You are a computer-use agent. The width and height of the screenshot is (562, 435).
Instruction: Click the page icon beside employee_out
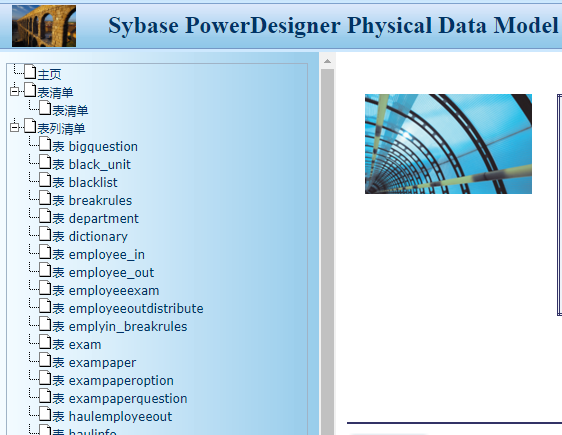coord(45,270)
